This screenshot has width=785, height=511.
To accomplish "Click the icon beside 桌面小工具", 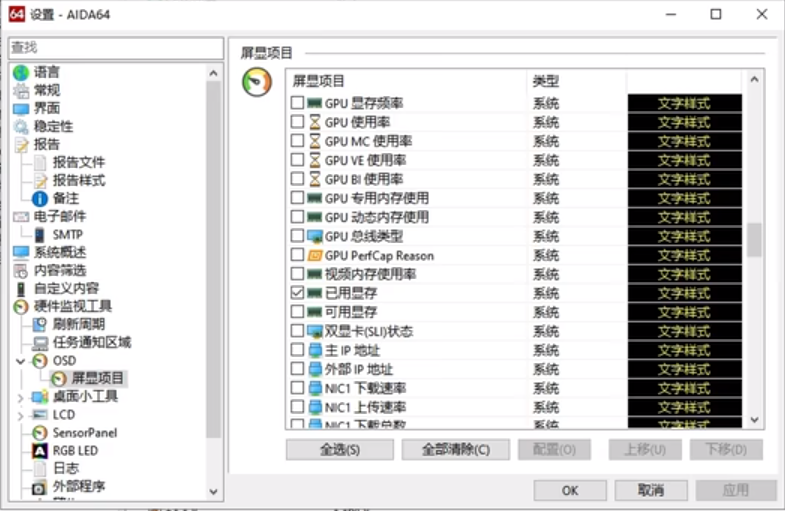I will coord(40,397).
